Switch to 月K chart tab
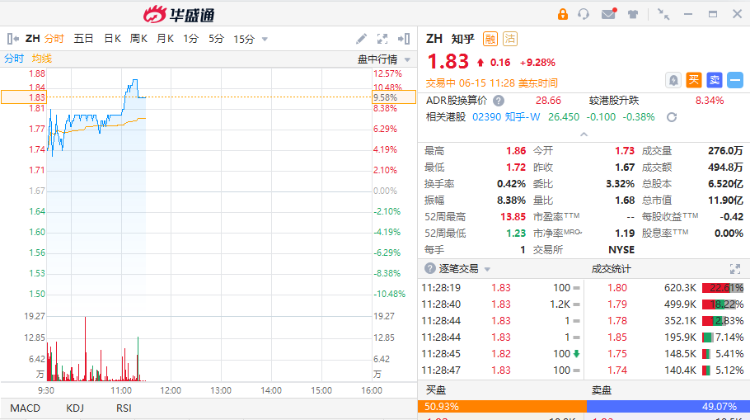 click(x=165, y=39)
